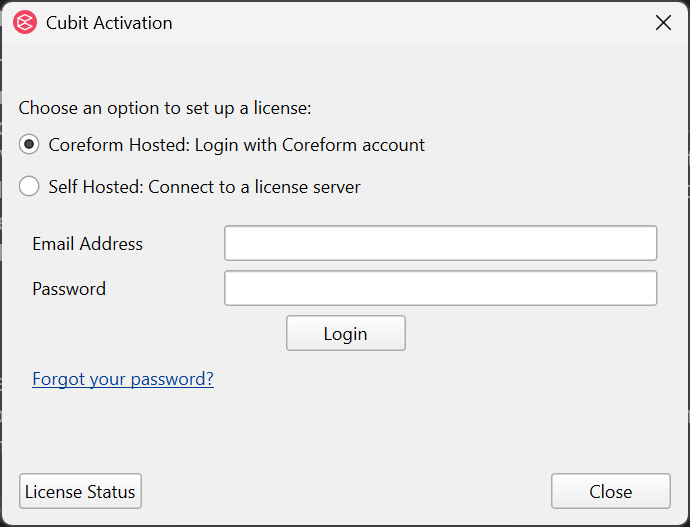The image size is (690, 527).
Task: Select the Self Hosted radio button
Action: point(29,186)
